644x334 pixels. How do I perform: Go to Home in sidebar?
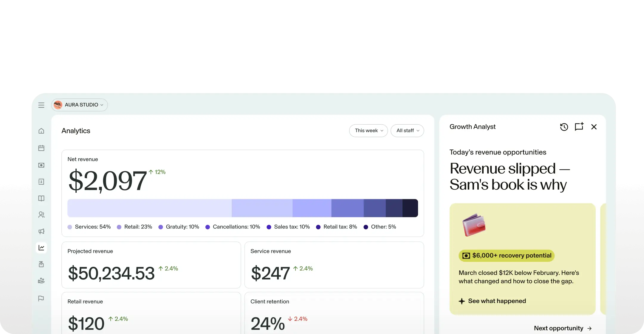41,131
